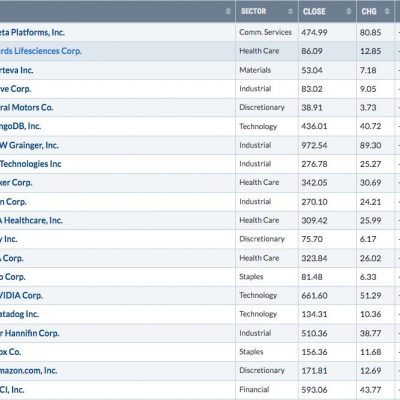The image size is (400, 400).
Task: Open the Technologies Inc link
Action: [x=31, y=164]
